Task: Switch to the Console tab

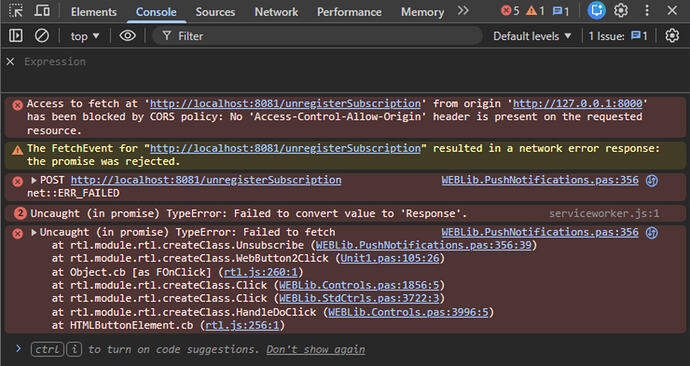Action: (x=156, y=12)
